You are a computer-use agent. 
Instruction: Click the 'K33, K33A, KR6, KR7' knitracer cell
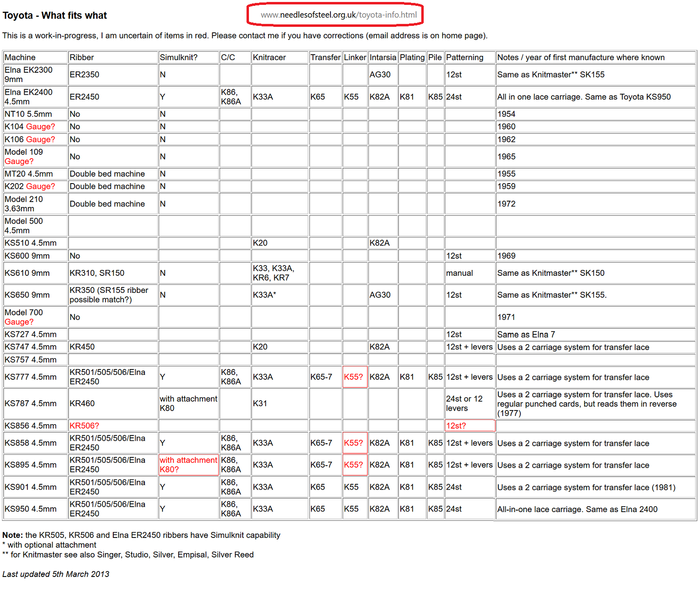(x=280, y=273)
